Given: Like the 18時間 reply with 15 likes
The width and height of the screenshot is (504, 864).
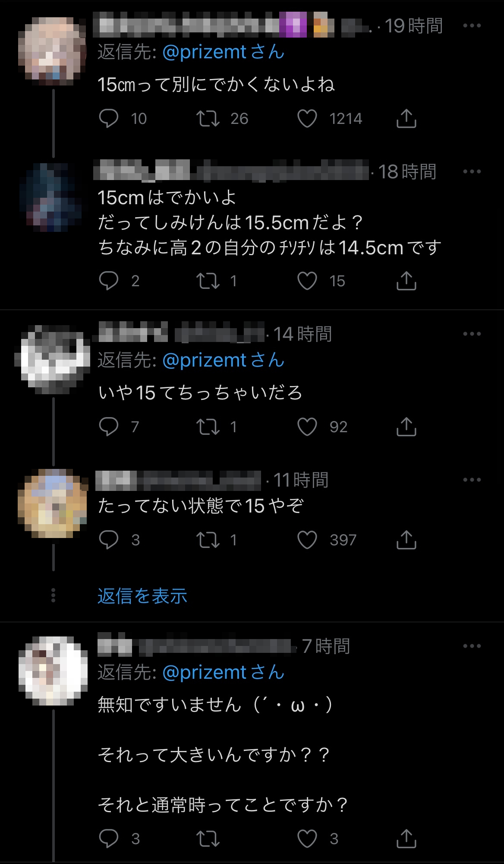Looking at the screenshot, I should tap(307, 281).
